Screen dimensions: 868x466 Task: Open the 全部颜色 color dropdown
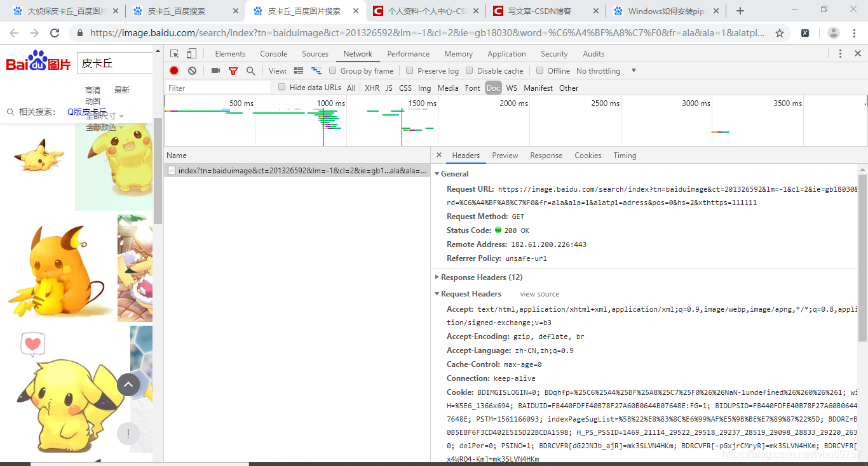click(105, 127)
